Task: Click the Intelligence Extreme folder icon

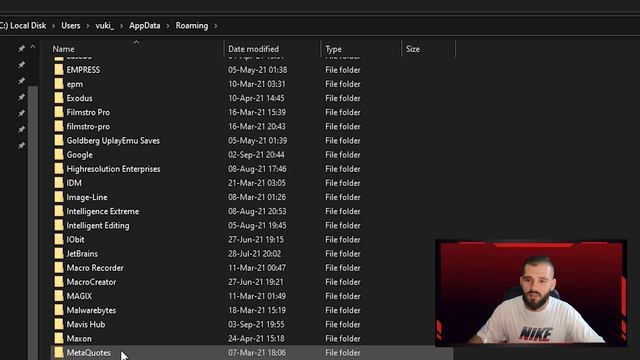Action: click(59, 211)
